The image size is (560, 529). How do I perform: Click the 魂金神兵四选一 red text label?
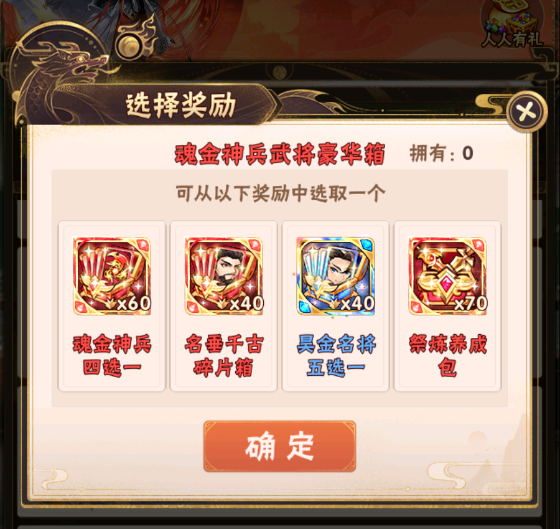point(112,356)
